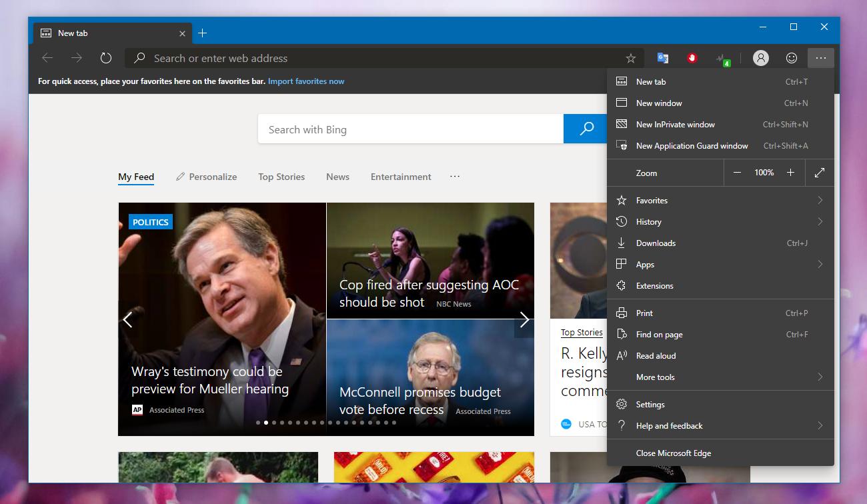The height and width of the screenshot is (504, 867).
Task: Click Import favorites now link
Action: 306,81
